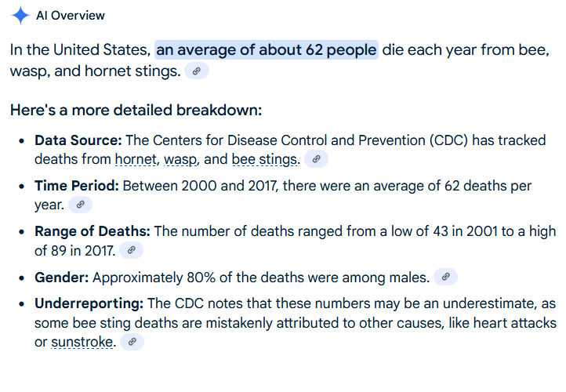Open the source link icon for the Gender bullet

click(445, 277)
